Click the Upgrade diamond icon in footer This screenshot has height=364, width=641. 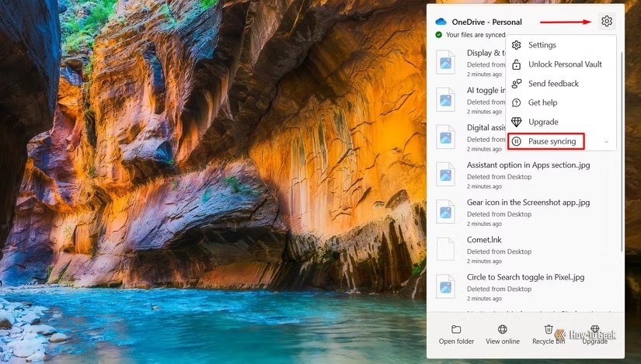coord(594,330)
